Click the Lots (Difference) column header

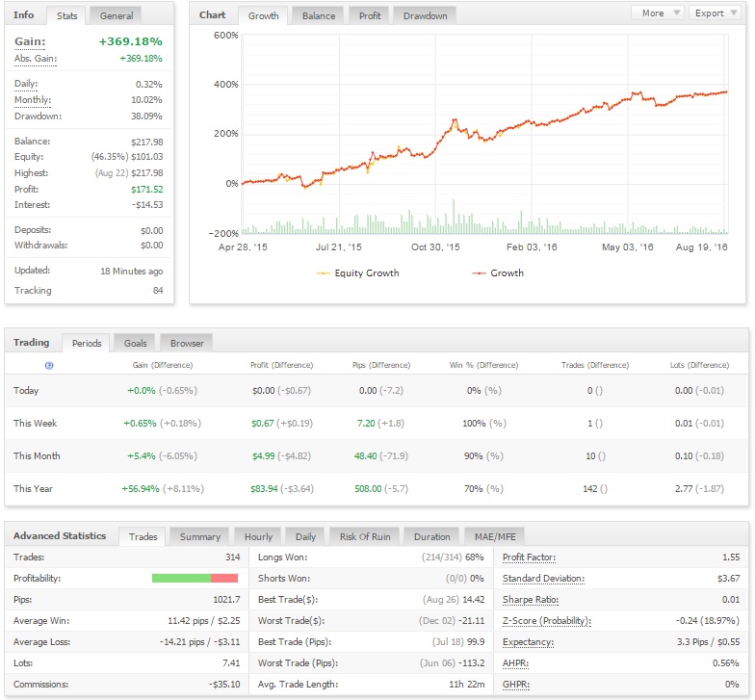click(x=699, y=366)
